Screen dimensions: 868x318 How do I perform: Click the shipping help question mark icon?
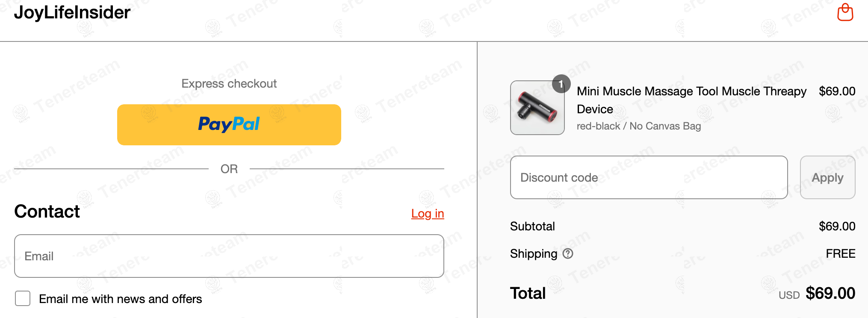568,254
